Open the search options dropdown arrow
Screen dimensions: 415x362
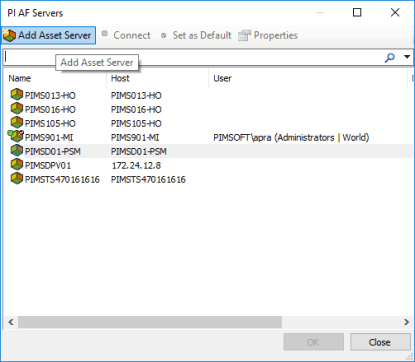tap(407, 57)
